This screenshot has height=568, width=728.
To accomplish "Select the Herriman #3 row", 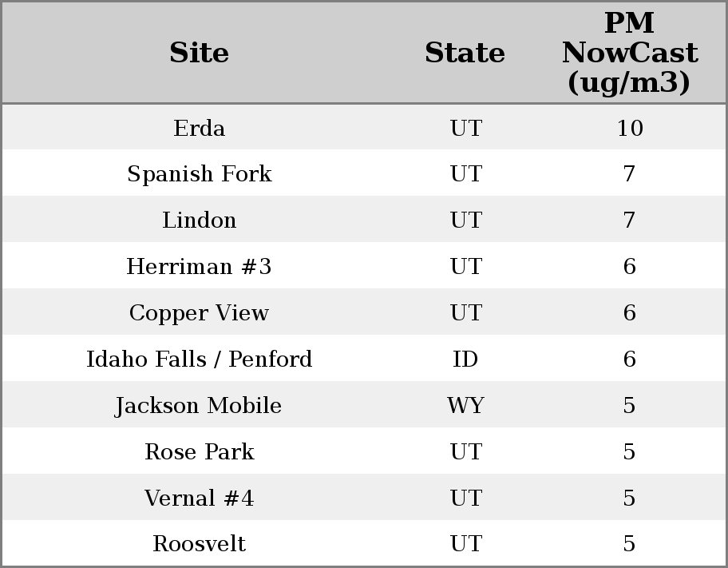I will [199, 267].
